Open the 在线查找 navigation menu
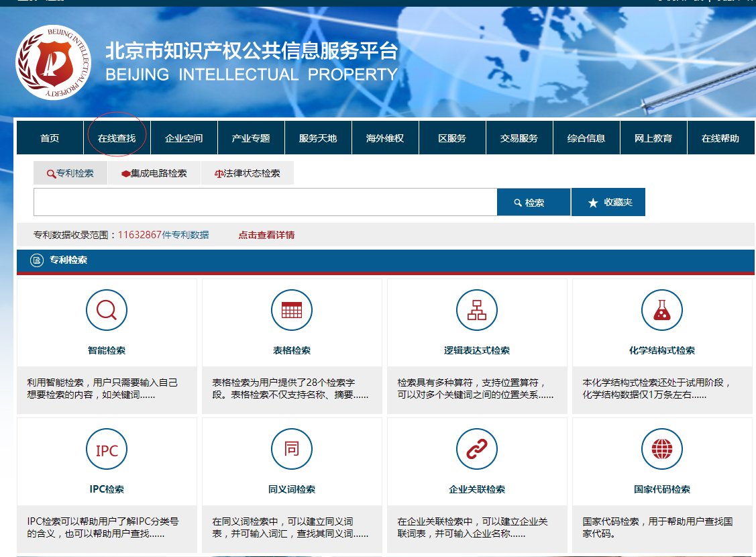Viewport: 756px width, 557px height. tap(117, 138)
